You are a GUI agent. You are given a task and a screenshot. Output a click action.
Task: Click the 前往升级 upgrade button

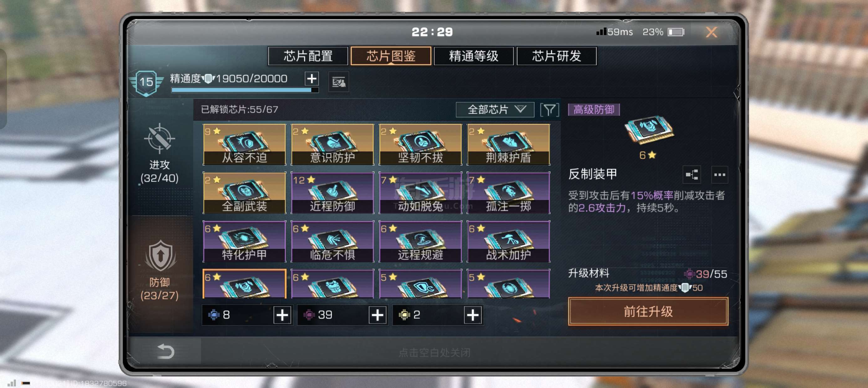pos(648,311)
